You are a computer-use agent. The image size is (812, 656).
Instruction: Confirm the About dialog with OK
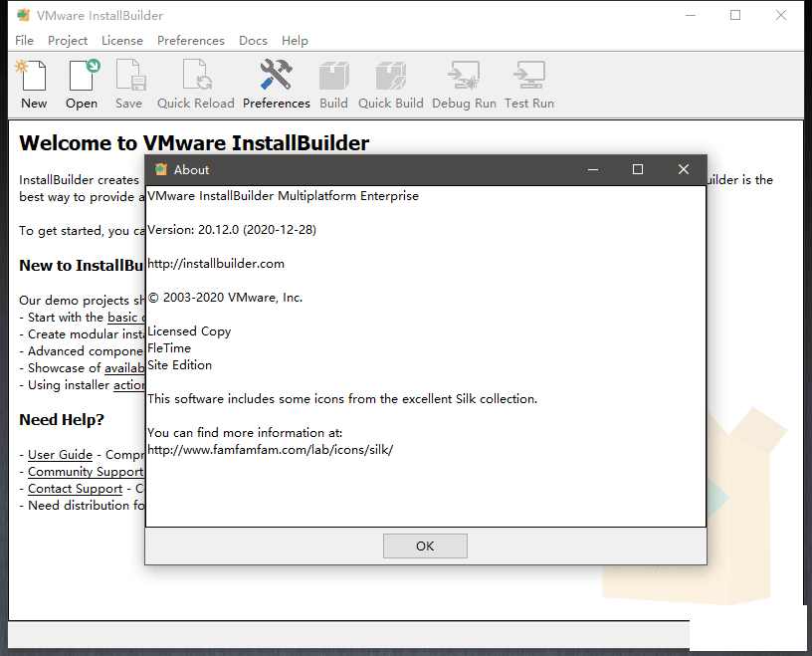tap(425, 547)
